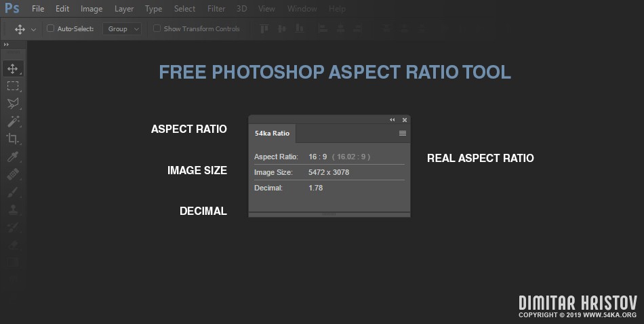This screenshot has height=324, width=644.
Task: Open the Group dropdown in options bar
Action: pos(122,29)
